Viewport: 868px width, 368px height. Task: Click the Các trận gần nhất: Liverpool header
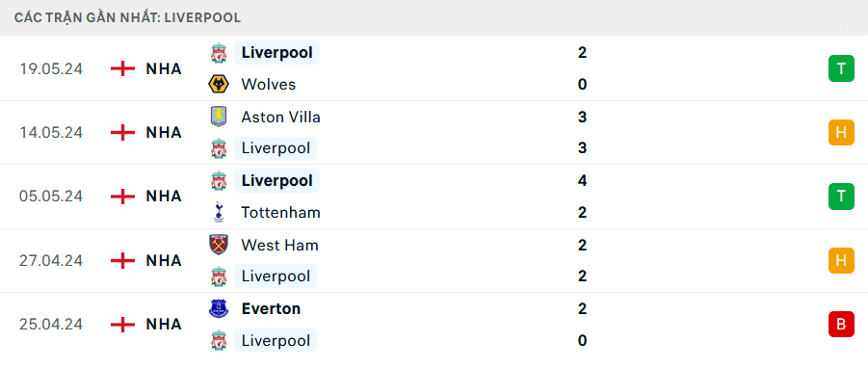[x=128, y=17]
